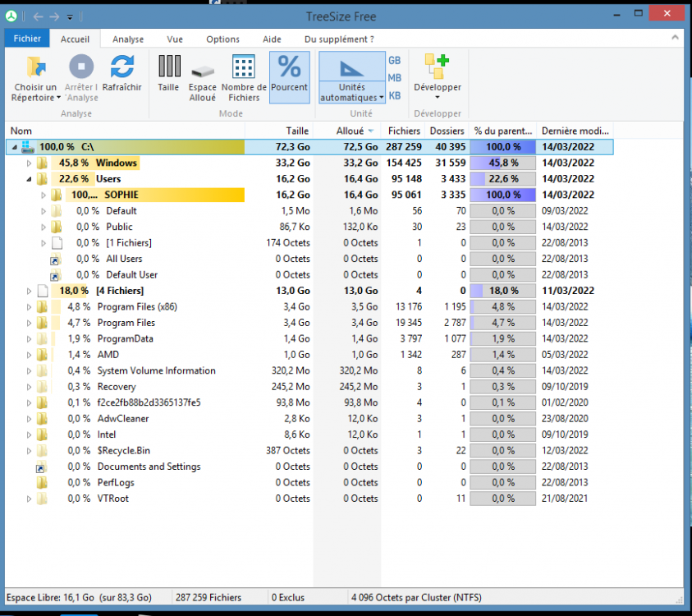Switch to the Analyse ribbon tab
This screenshot has height=616, width=692.
coord(128,39)
